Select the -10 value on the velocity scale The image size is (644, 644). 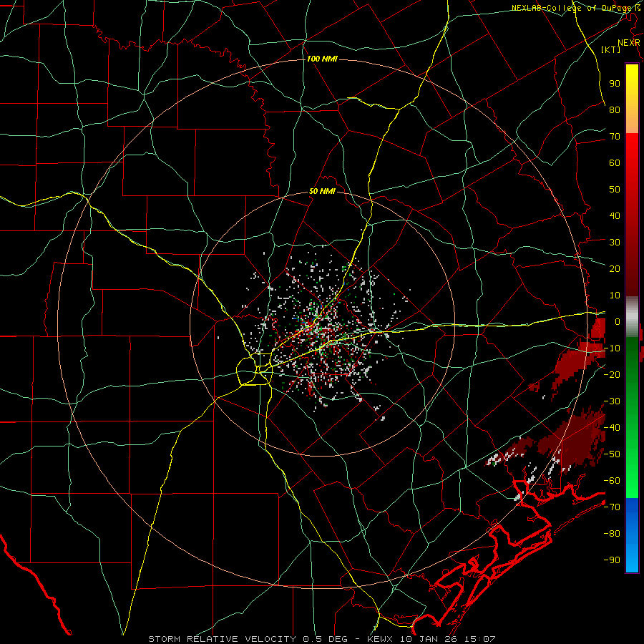tap(612, 348)
